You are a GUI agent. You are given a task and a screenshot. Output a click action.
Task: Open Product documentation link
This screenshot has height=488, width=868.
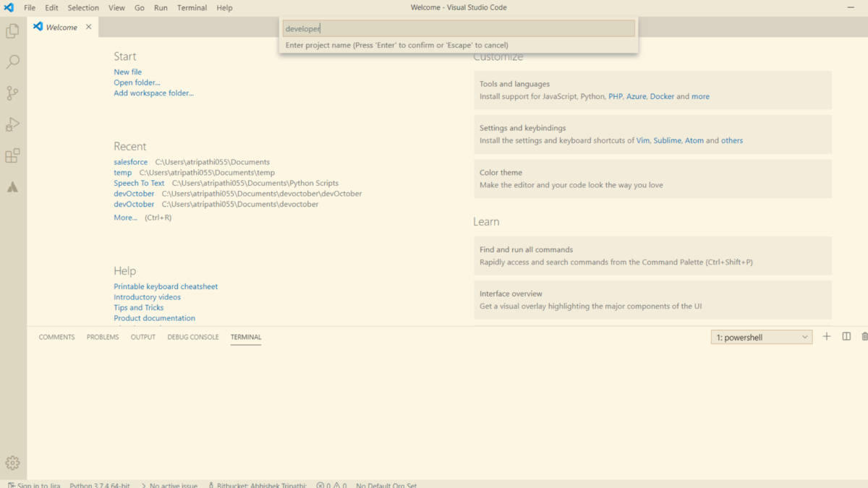pyautogui.click(x=154, y=318)
